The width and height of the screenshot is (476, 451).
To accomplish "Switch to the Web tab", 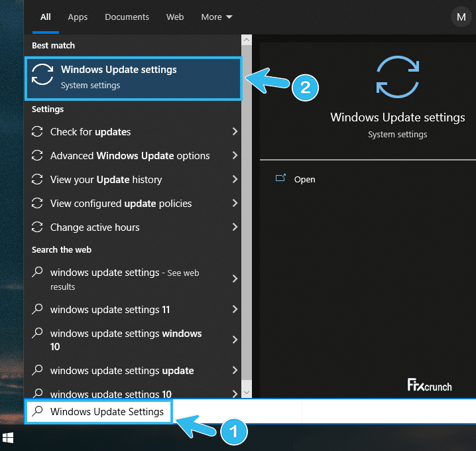I will coord(175,17).
